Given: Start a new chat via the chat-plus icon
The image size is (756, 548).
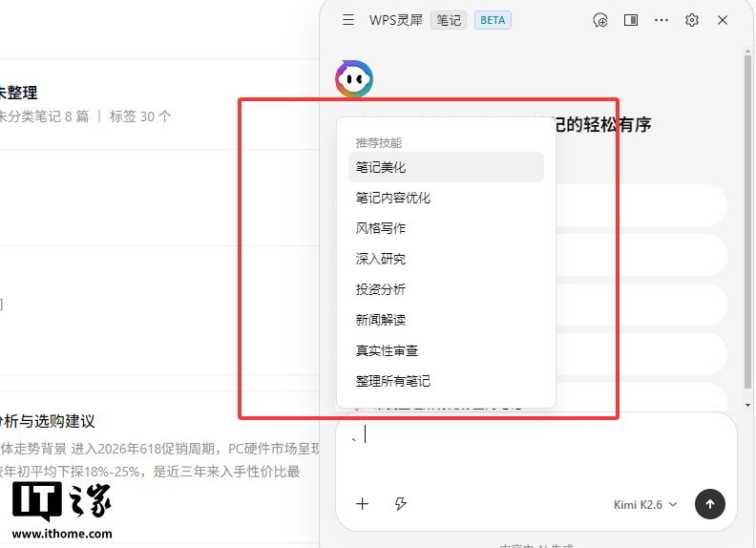Looking at the screenshot, I should 600,20.
